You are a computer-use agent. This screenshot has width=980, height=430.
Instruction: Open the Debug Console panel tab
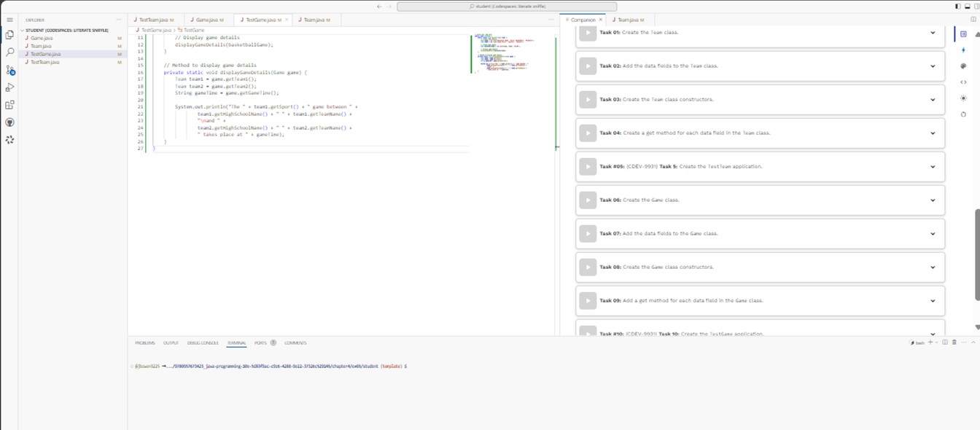(203, 343)
